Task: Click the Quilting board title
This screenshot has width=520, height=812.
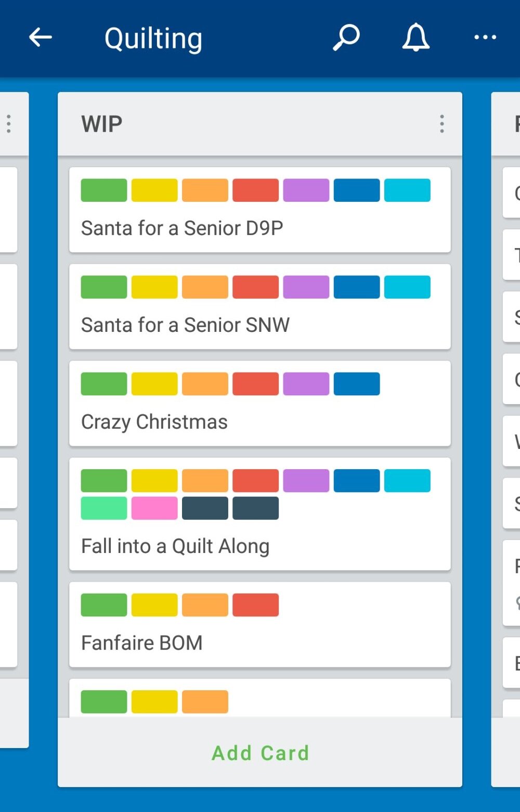Action: 153,39
